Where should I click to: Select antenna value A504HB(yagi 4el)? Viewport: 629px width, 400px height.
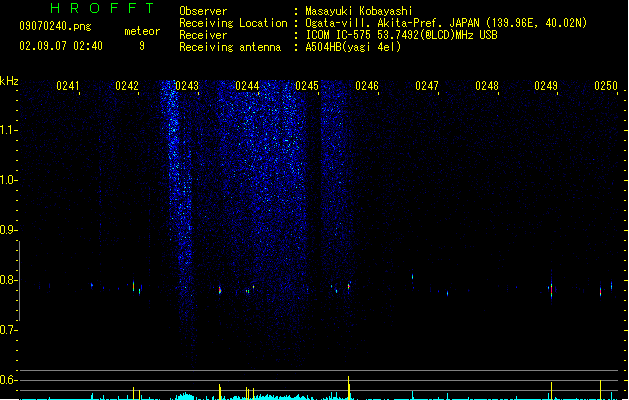click(353, 47)
